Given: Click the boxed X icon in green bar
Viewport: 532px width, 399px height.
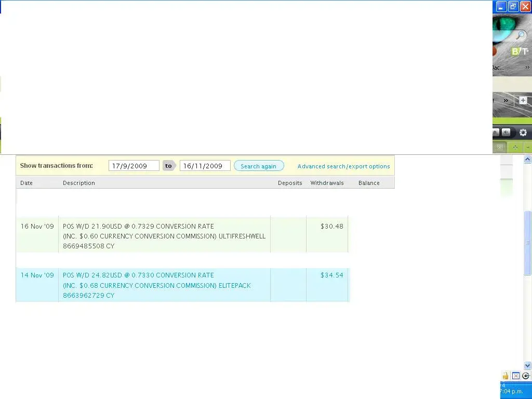Looking at the screenshot, I should [x=499, y=148].
